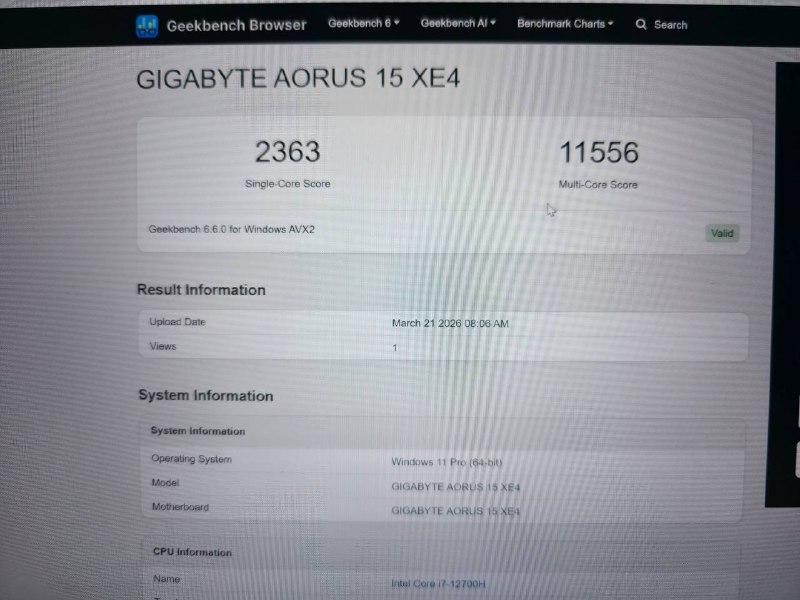Screen dimensions: 800x600
Task: Click the 11556 multi-core score
Action: [598, 153]
